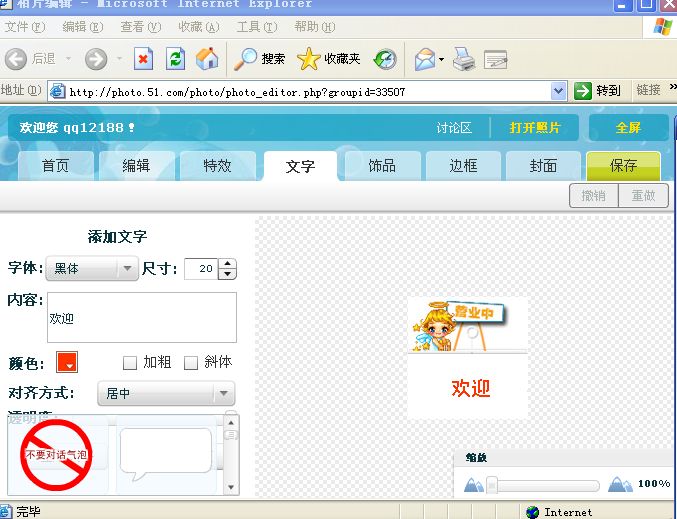Viewport: 677px width, 519px height.
Task: Click large mountain zoom-in icon
Action: click(x=620, y=484)
